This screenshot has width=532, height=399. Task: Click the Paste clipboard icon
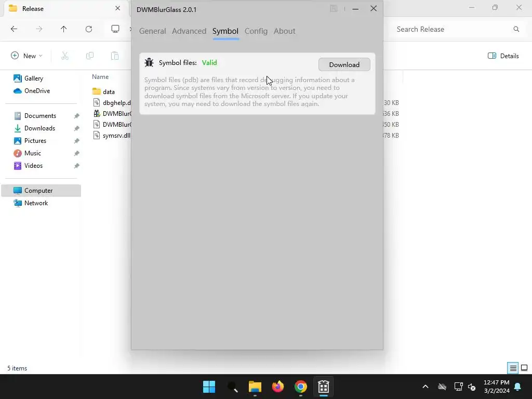click(115, 56)
